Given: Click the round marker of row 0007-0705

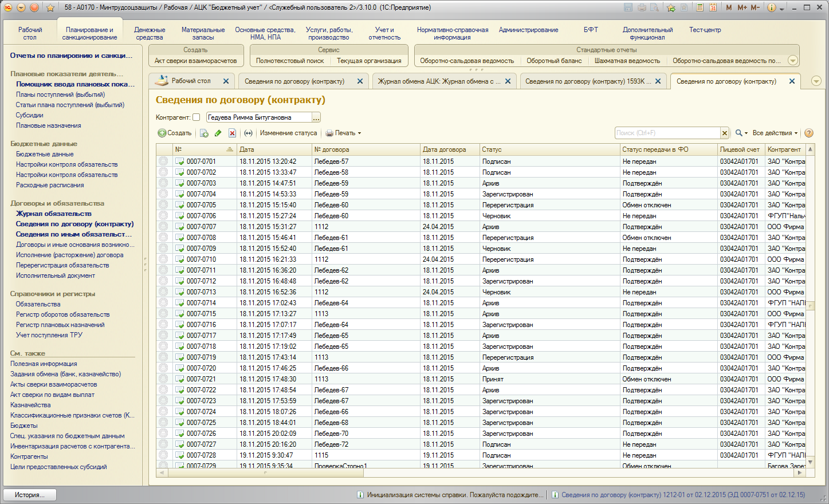Looking at the screenshot, I should [x=163, y=205].
